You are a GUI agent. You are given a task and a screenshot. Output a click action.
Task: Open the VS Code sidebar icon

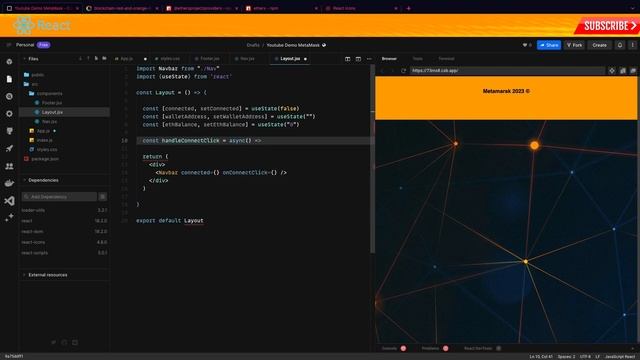coord(9,201)
